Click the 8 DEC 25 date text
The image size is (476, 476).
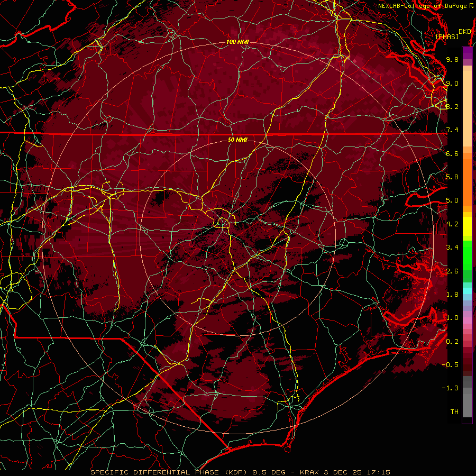[x=343, y=472]
